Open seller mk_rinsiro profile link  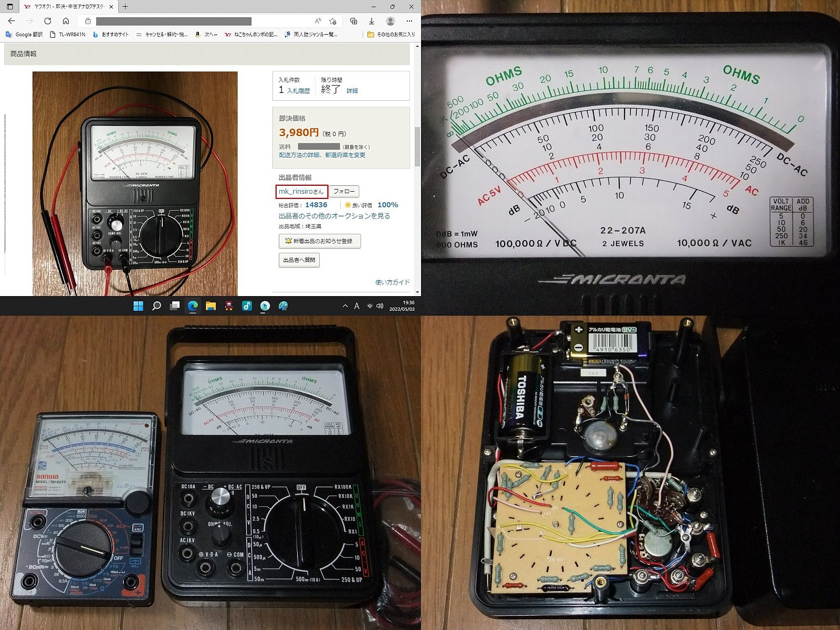coord(301,192)
